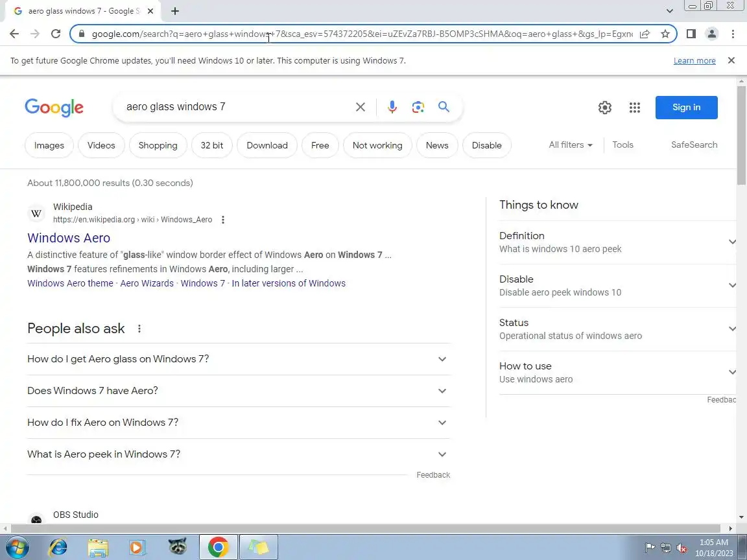
Task: Expand the How to use section
Action: tap(618, 373)
